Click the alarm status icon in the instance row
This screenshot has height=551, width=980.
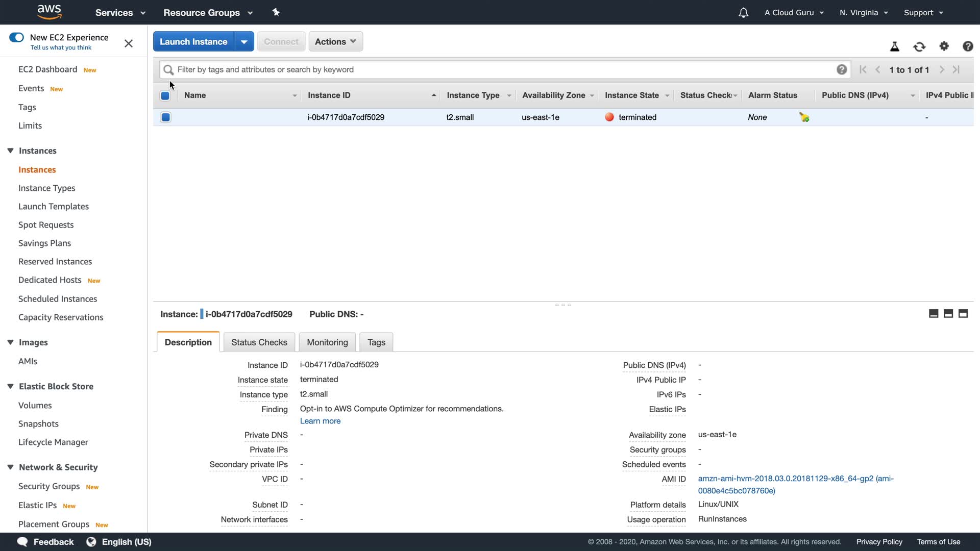[x=804, y=117]
